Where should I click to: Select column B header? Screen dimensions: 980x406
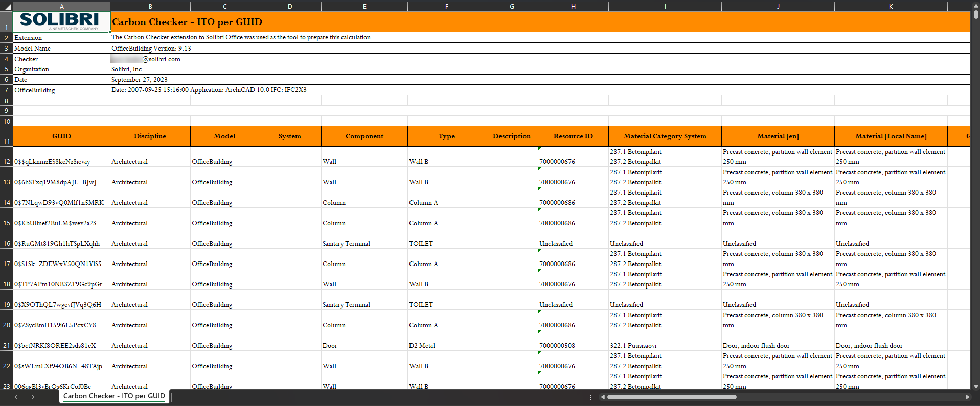150,7
